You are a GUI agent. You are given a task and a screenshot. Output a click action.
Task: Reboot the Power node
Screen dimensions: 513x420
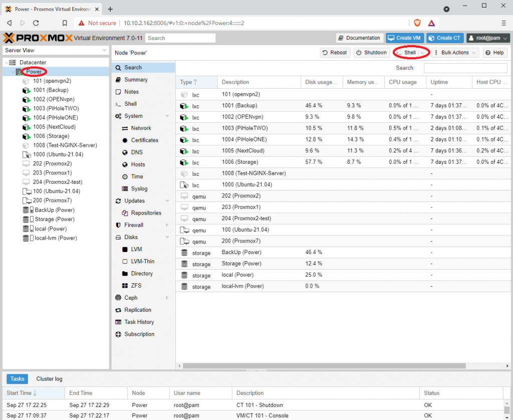click(335, 52)
